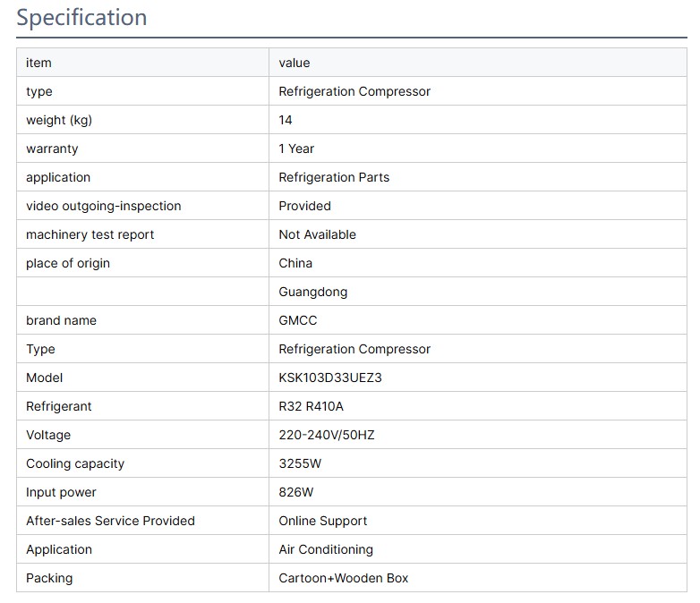Select the 3255W cooling capacity value
Image resolution: width=700 pixels, height=603 pixels.
300,463
